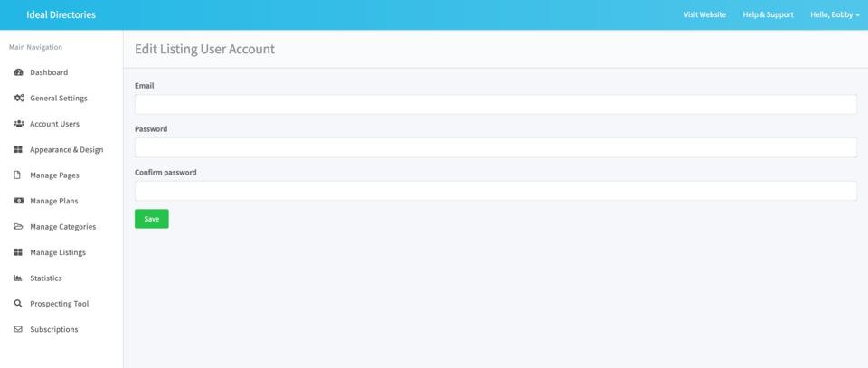The image size is (868, 368).
Task: Open General Settings in the sidebar
Action: pos(59,98)
